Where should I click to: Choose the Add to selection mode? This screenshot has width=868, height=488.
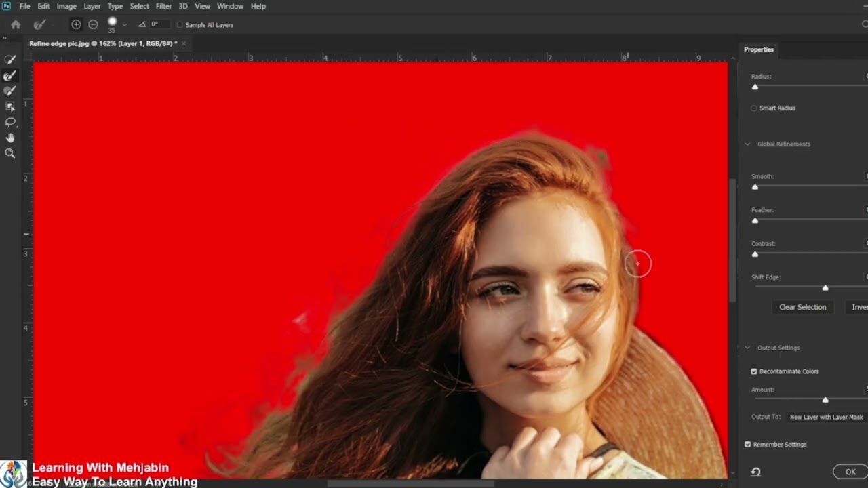click(76, 24)
